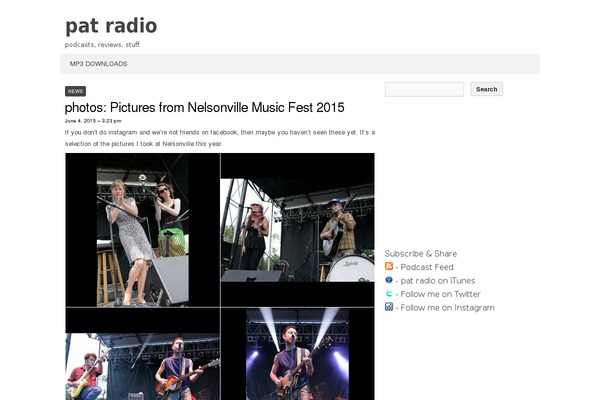Open the Podcast Feed link
The image size is (600, 400).
[427, 267]
